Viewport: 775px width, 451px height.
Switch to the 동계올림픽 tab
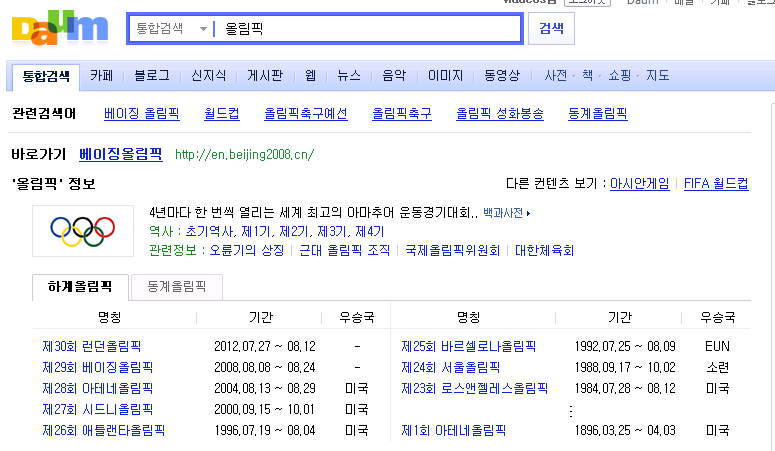176,287
